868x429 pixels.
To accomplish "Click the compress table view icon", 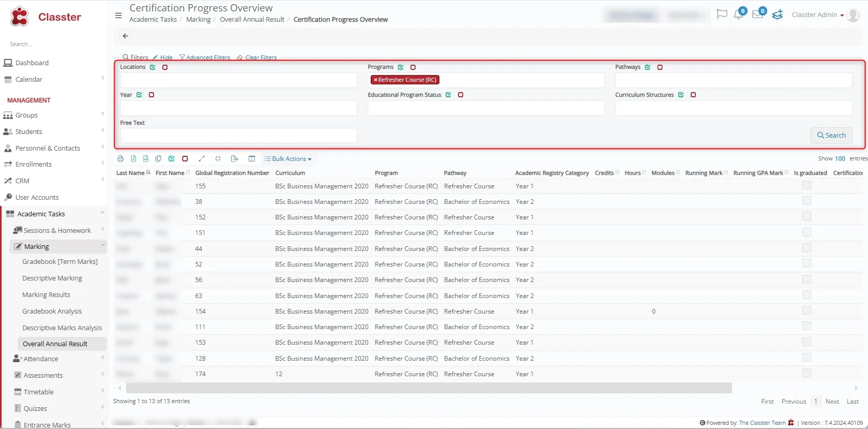I will pos(218,159).
